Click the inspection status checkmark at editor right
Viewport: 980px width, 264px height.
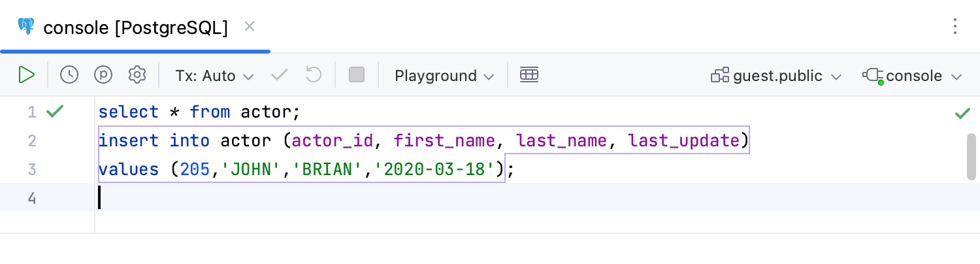point(962,114)
